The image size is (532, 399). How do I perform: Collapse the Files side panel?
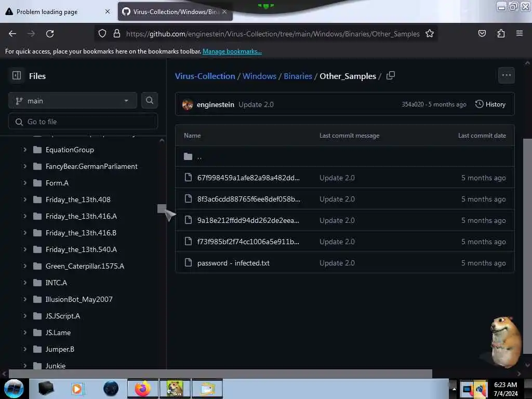tap(16, 76)
